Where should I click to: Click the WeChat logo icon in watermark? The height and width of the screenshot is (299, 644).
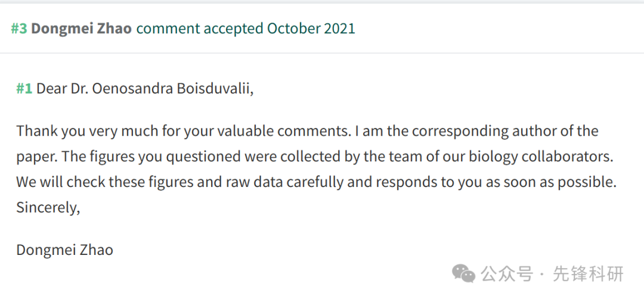[x=463, y=273]
